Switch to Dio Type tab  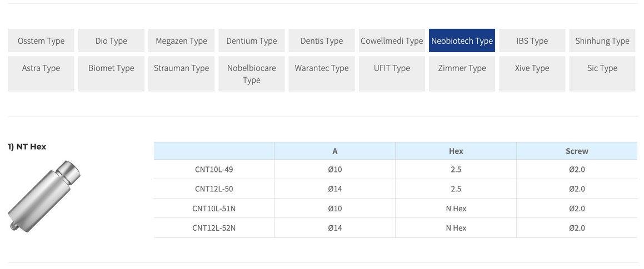click(x=111, y=40)
